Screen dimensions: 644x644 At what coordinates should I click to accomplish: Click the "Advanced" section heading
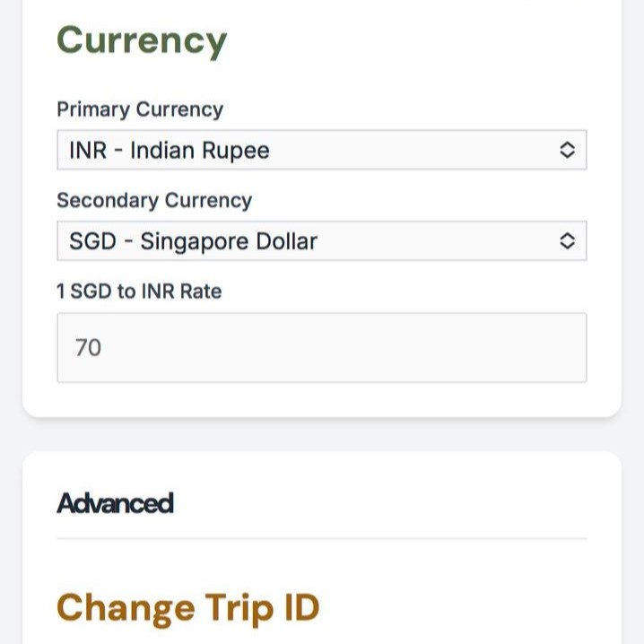pos(115,503)
